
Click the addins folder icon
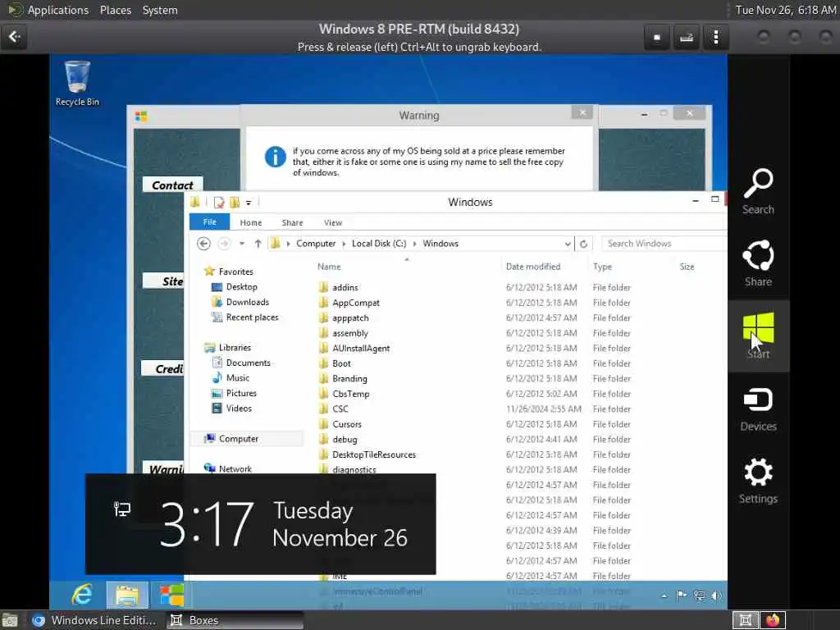click(x=323, y=287)
